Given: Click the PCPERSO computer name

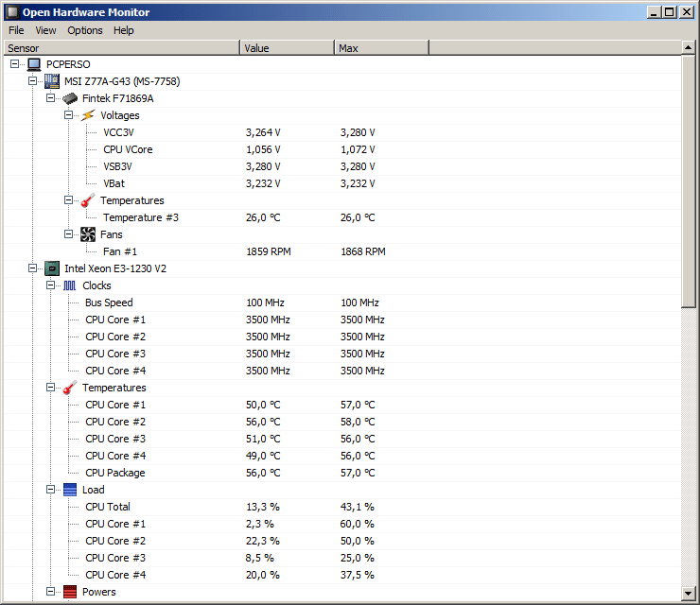Looking at the screenshot, I should click(68, 64).
